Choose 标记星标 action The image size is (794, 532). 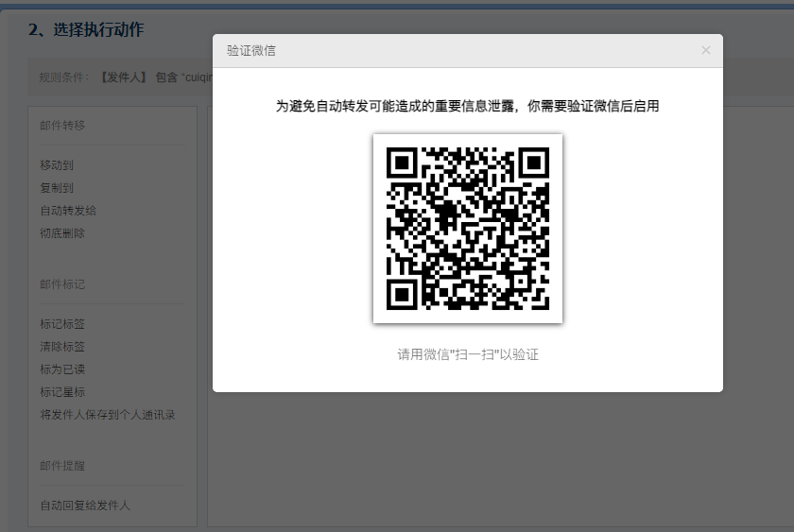(62, 392)
